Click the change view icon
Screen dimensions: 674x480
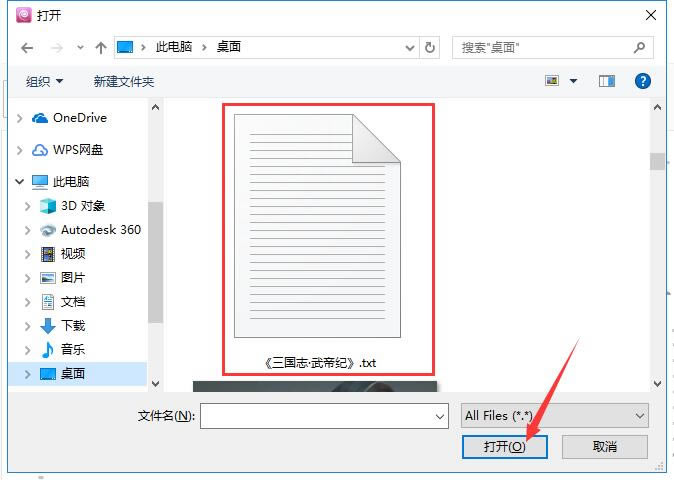point(552,81)
